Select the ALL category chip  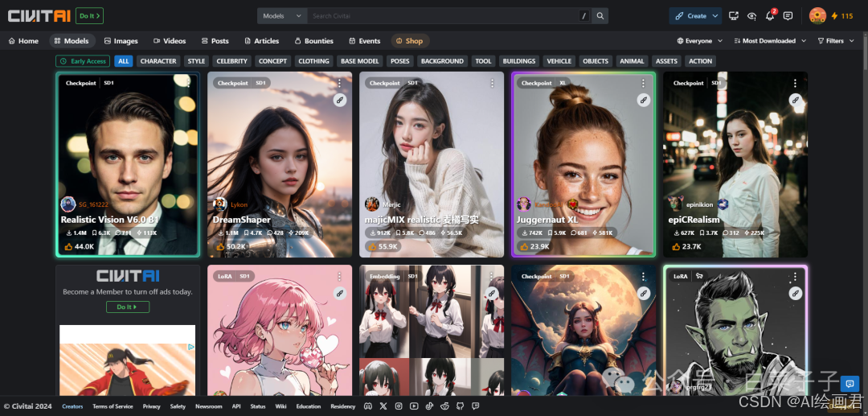coord(124,61)
